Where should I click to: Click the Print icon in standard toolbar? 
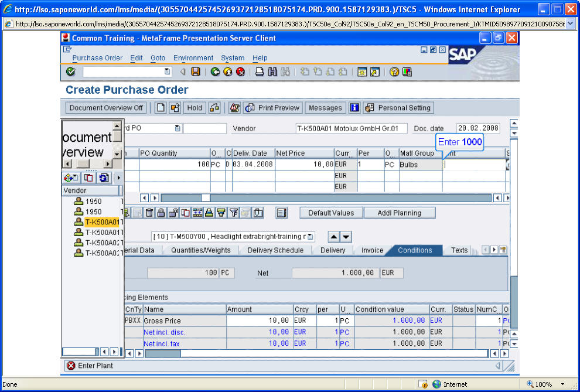click(x=260, y=71)
